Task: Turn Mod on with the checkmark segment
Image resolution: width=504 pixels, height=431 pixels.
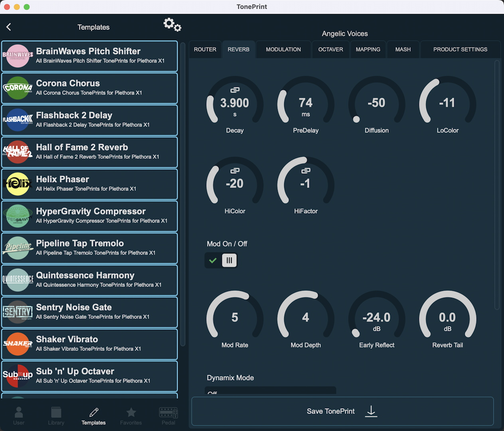Action: coord(213,261)
